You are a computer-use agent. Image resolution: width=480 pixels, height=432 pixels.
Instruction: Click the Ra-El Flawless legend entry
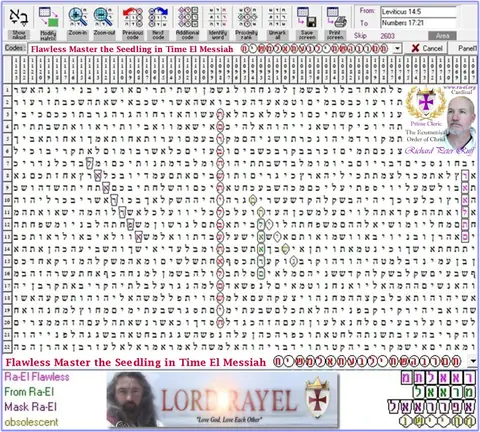37,377
